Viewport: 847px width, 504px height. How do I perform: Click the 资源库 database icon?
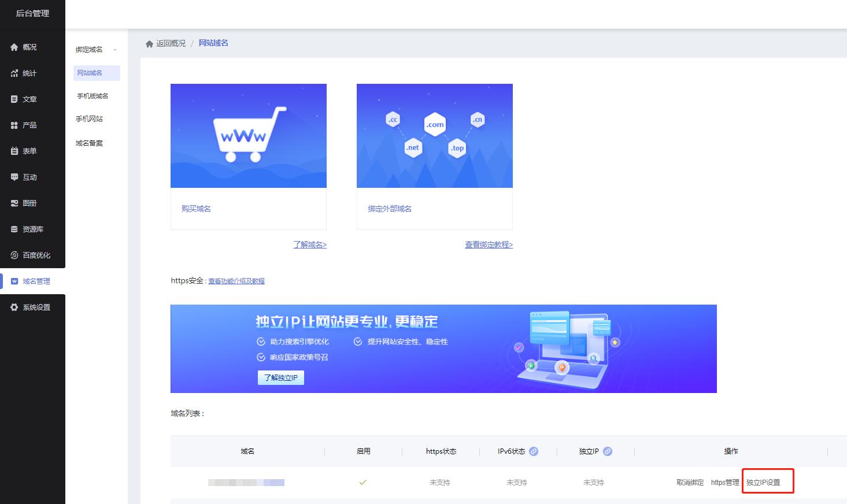click(x=14, y=229)
